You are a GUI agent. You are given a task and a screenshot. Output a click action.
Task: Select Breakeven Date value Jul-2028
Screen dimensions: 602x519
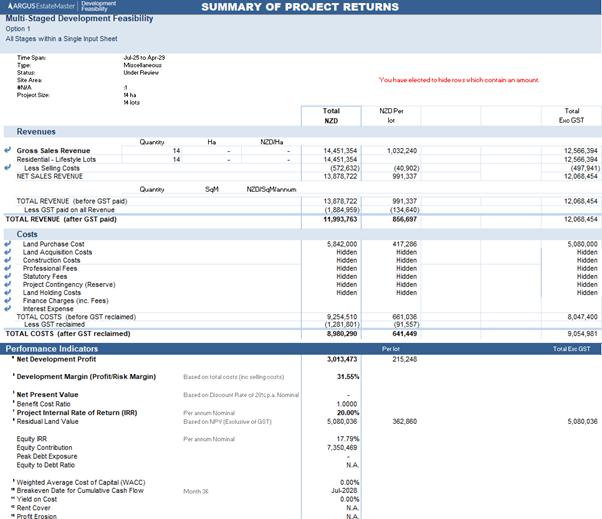point(344,491)
